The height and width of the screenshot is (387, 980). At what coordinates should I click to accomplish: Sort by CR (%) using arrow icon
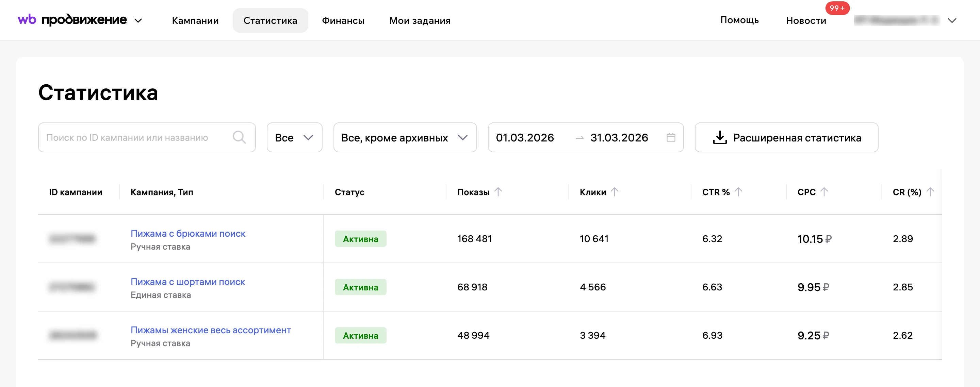930,192
